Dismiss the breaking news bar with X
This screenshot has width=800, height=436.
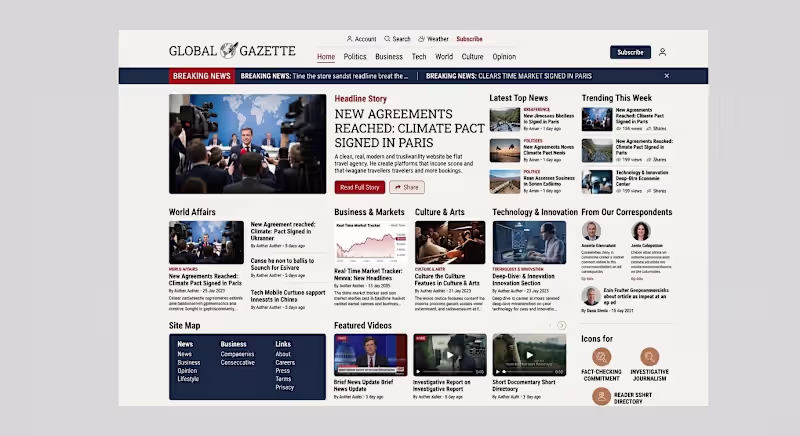(666, 75)
